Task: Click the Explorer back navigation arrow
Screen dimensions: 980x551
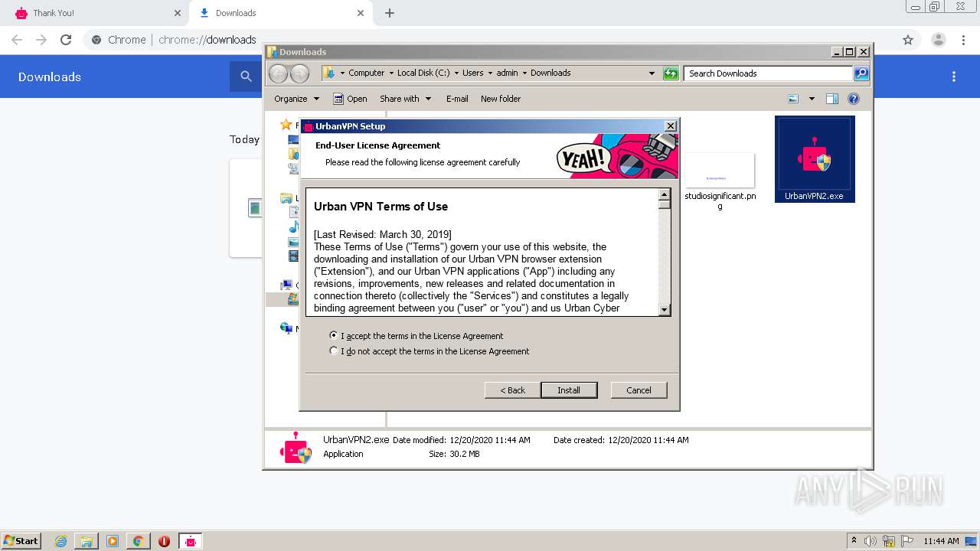Action: tap(278, 73)
